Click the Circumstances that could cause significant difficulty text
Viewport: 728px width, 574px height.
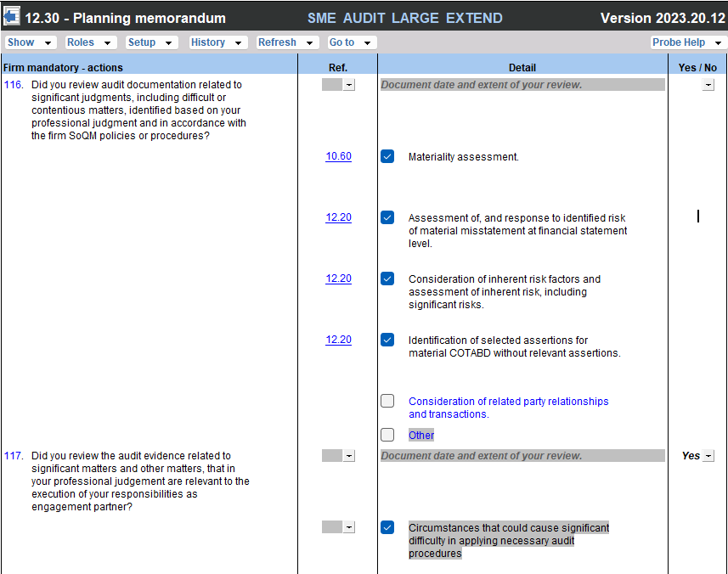[509, 541]
